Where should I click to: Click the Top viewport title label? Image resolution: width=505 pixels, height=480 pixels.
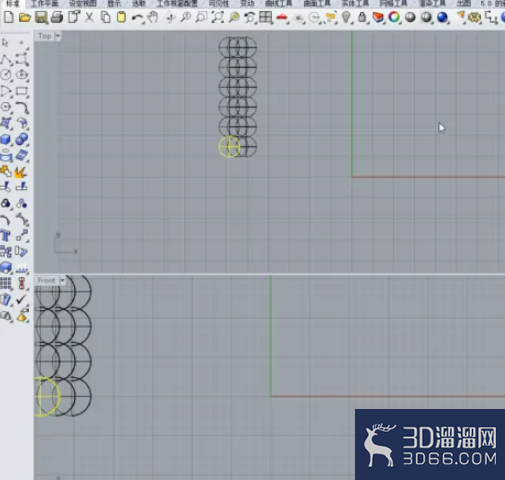tap(44, 36)
